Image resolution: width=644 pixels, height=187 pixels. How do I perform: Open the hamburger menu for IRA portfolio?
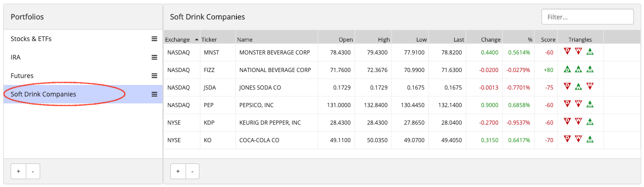pyautogui.click(x=155, y=57)
